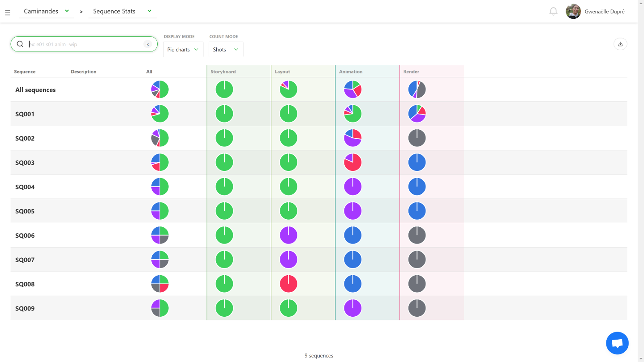Click the SQ008 Layout red pie chart
Viewport: 644px width, 362px height.
(x=288, y=284)
